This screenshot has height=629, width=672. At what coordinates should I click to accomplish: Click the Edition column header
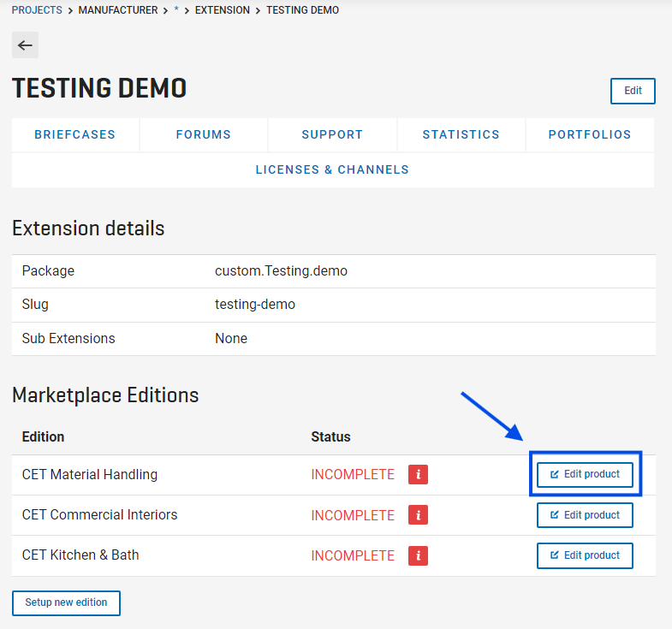click(44, 436)
